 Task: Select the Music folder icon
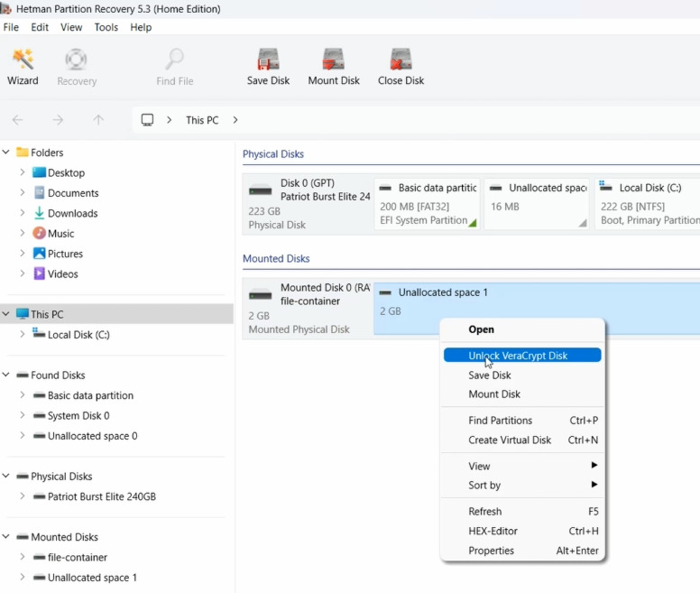pos(40,233)
